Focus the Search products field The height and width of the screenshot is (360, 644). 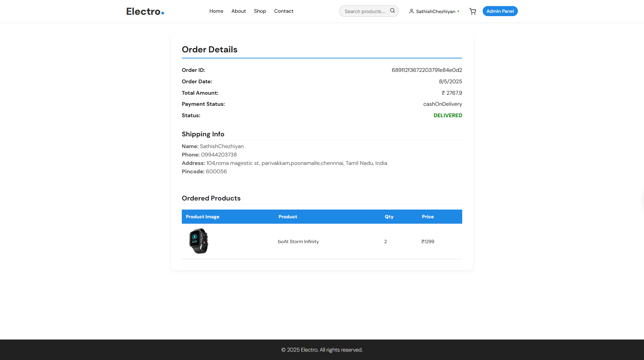point(365,11)
